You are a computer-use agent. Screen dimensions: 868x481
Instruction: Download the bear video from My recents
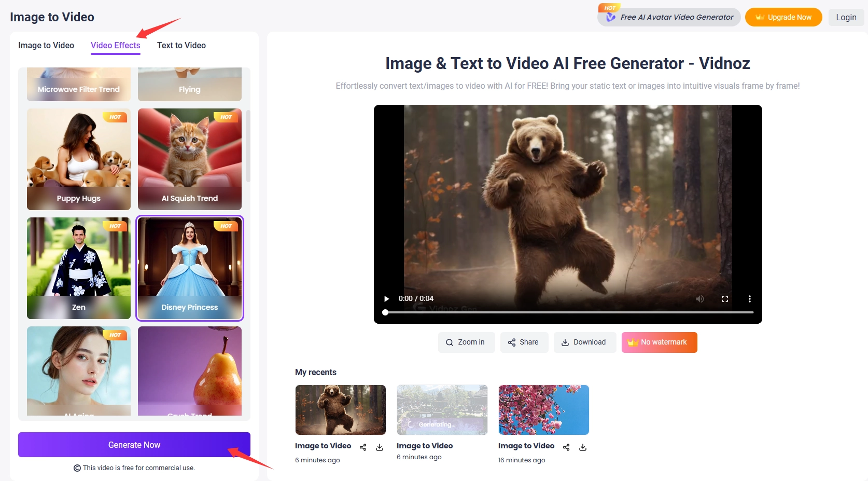pos(380,447)
